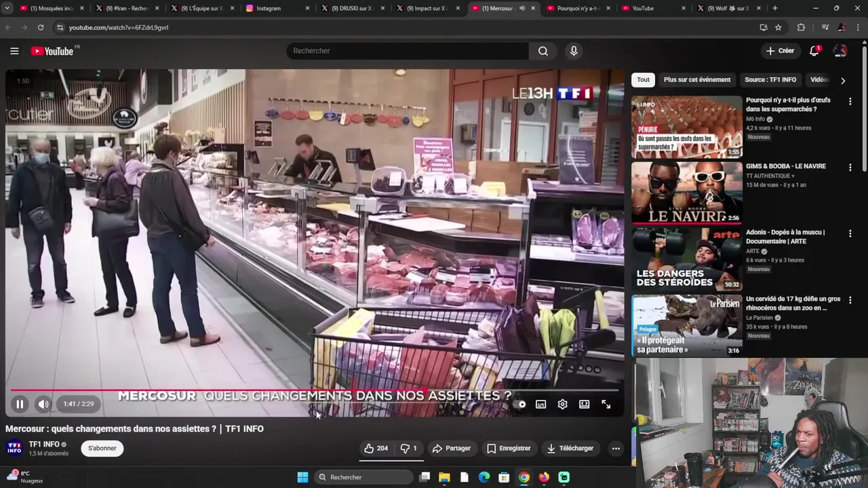Open the 'Les dangers des stéroïdes' thumbnail
Viewport: 868px width, 488px height.
pos(687,260)
